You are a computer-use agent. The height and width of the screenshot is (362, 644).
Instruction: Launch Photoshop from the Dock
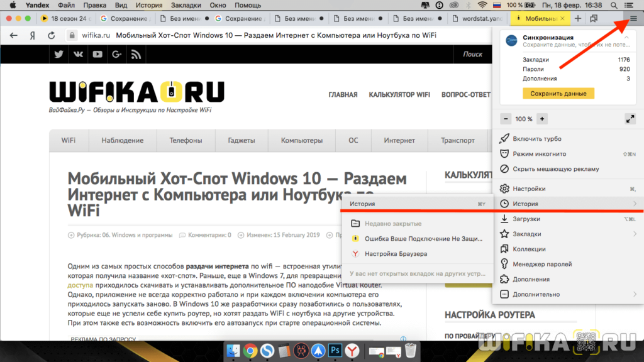pos(335,351)
